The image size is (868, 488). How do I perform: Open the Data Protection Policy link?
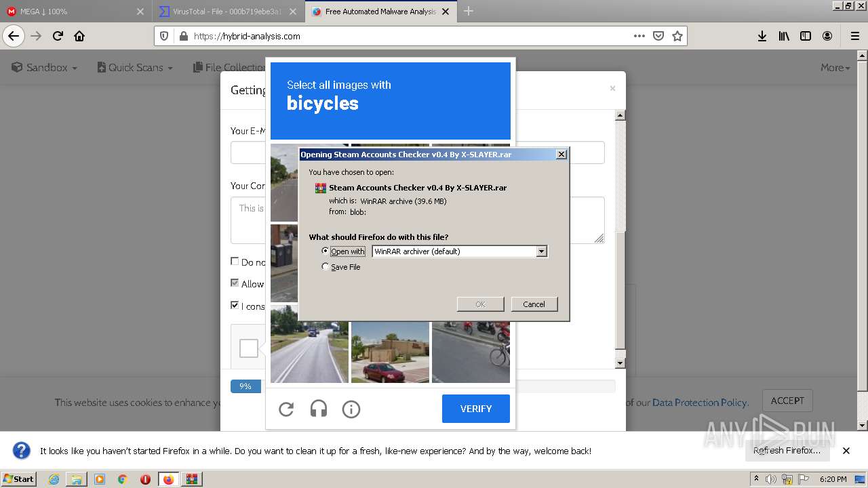pyautogui.click(x=699, y=403)
